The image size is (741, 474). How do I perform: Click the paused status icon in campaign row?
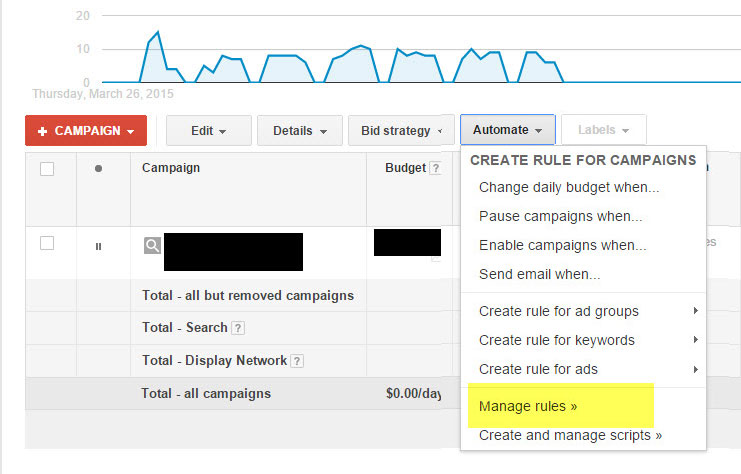pyautogui.click(x=98, y=246)
